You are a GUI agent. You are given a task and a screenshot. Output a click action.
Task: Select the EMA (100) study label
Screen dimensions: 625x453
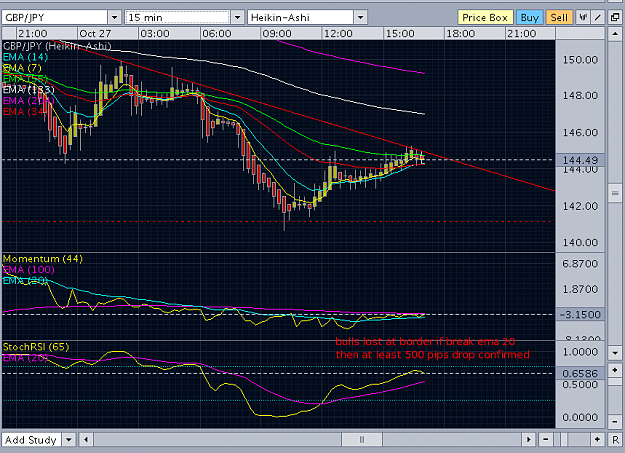(x=28, y=270)
